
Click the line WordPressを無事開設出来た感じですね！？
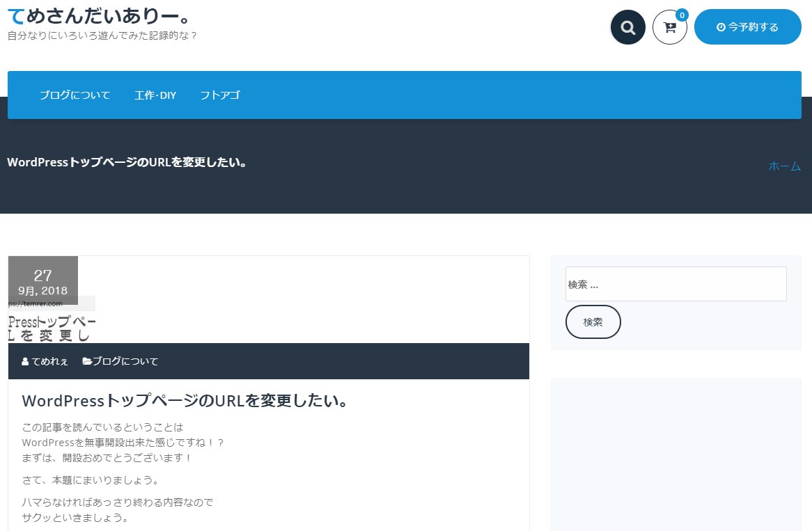pos(123,443)
